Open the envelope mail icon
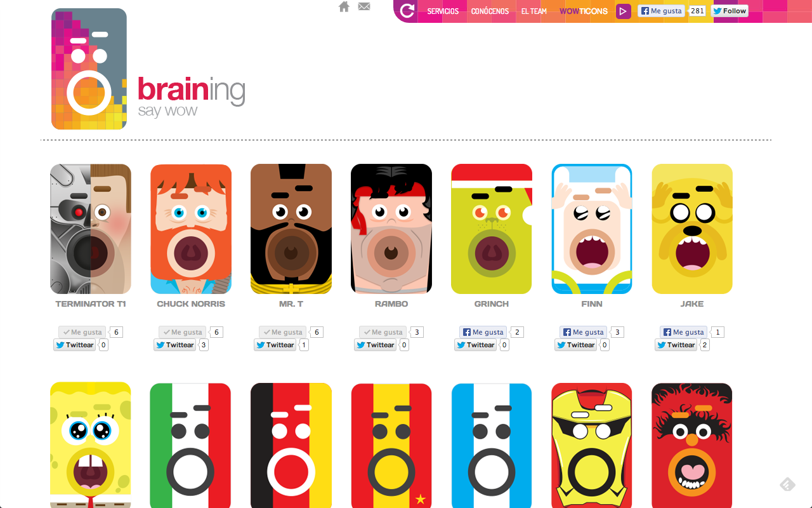Screen dimensions: 812x508 [x=364, y=7]
